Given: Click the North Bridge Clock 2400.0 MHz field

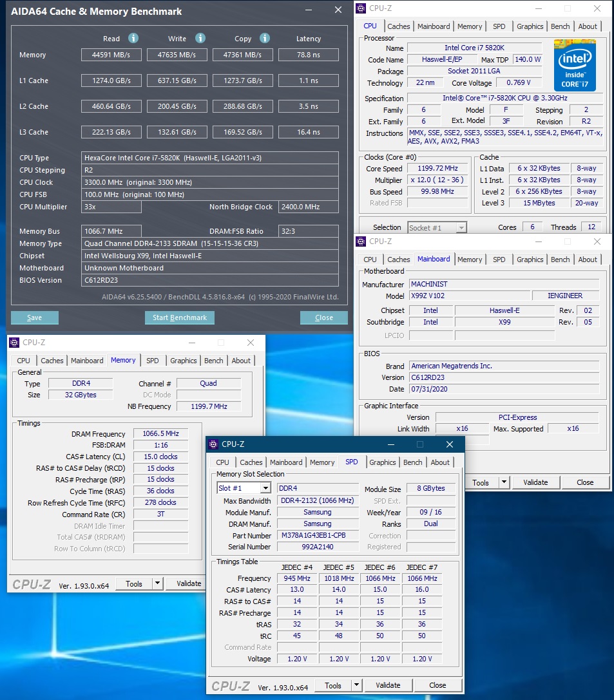Looking at the screenshot, I should pyautogui.click(x=309, y=207).
